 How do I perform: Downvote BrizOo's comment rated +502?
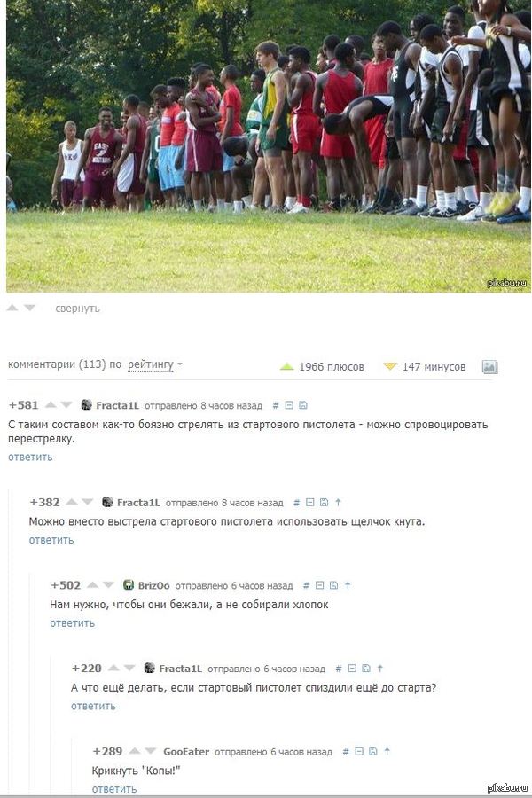tap(108, 585)
